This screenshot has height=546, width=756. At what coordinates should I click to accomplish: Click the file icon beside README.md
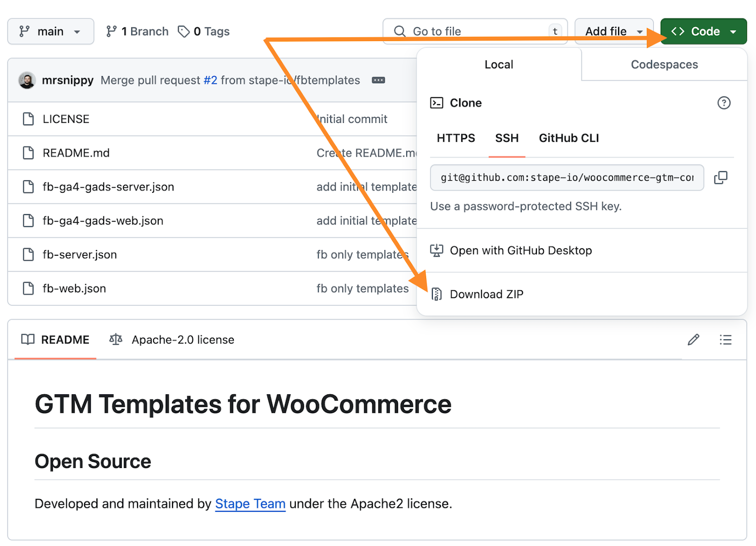click(28, 153)
